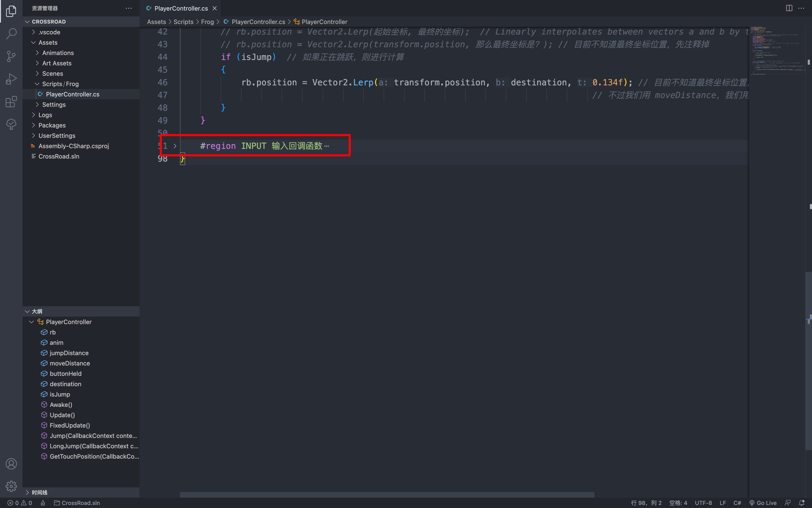This screenshot has width=812, height=508.
Task: Collapse the PlayerController outline node
Action: click(x=31, y=322)
